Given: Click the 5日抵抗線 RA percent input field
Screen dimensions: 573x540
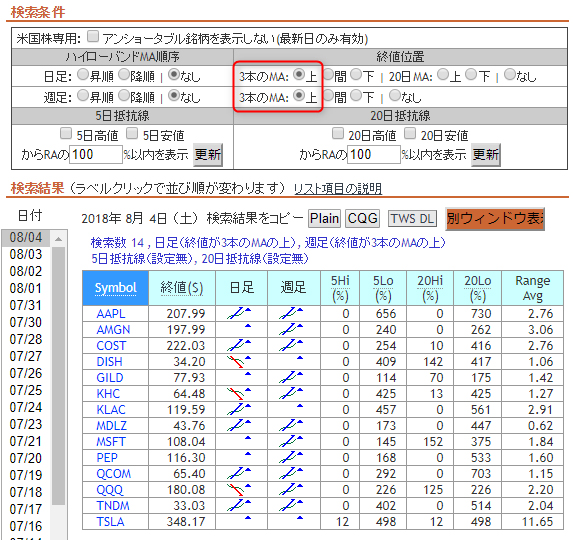Looking at the screenshot, I should (x=96, y=154).
